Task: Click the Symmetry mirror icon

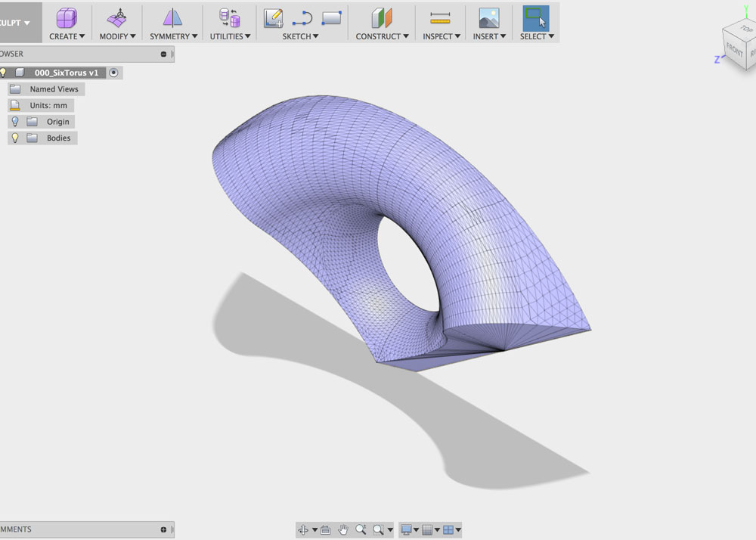Action: tap(172, 18)
